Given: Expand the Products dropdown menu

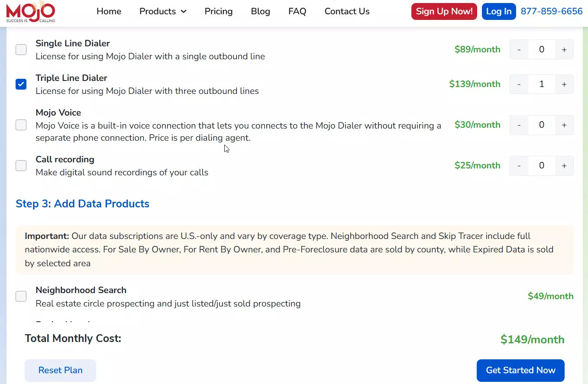Looking at the screenshot, I should click(x=163, y=11).
